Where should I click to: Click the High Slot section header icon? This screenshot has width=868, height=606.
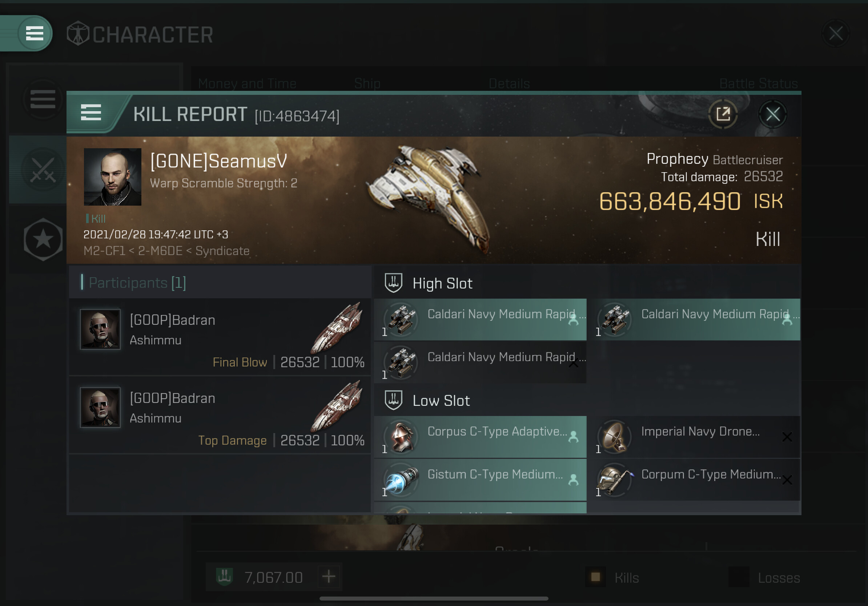point(393,283)
